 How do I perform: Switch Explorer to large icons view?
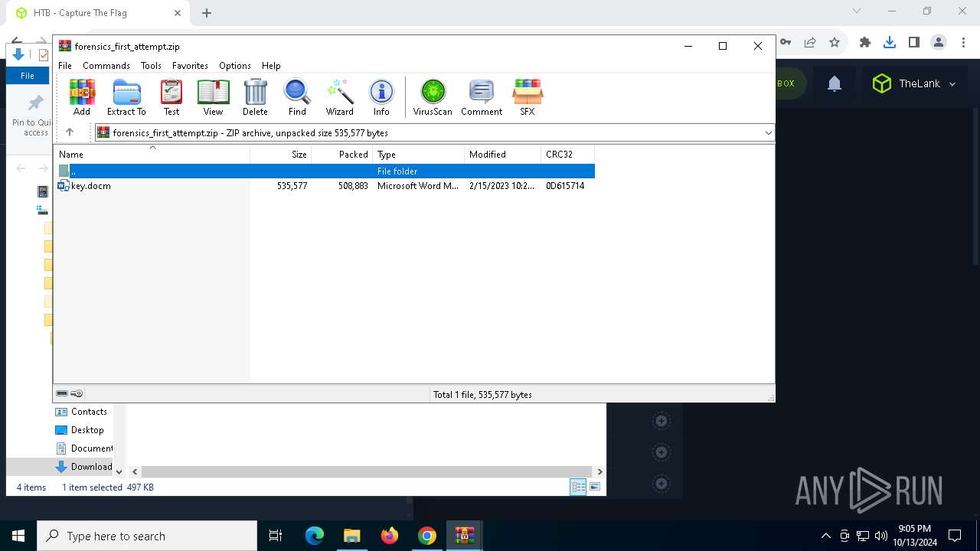[595, 487]
